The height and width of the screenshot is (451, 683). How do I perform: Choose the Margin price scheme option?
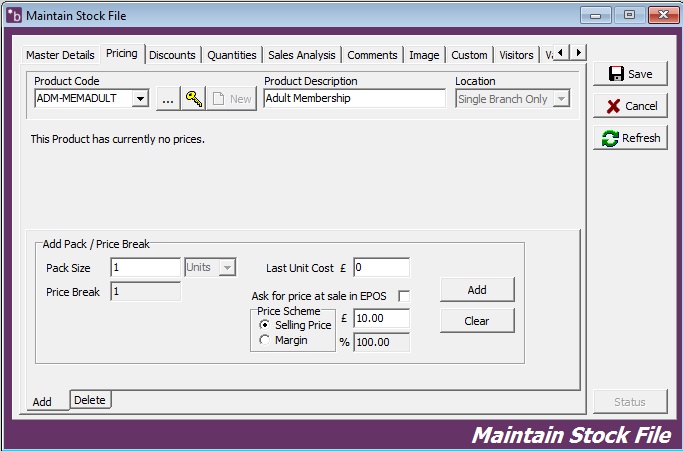[x=265, y=340]
